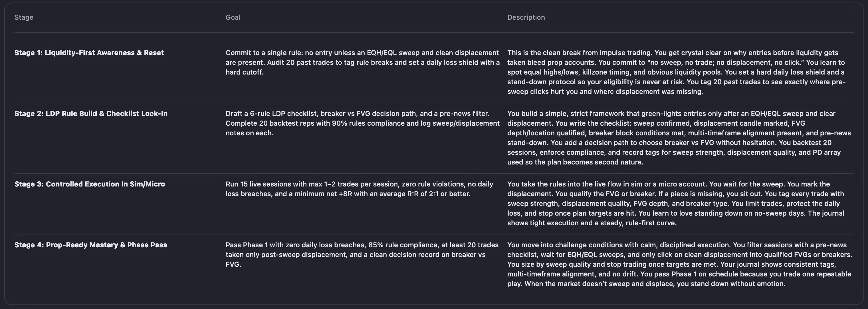
Task: Click the Stage 3 goal about 15 live sessions
Action: pyautogui.click(x=359, y=189)
